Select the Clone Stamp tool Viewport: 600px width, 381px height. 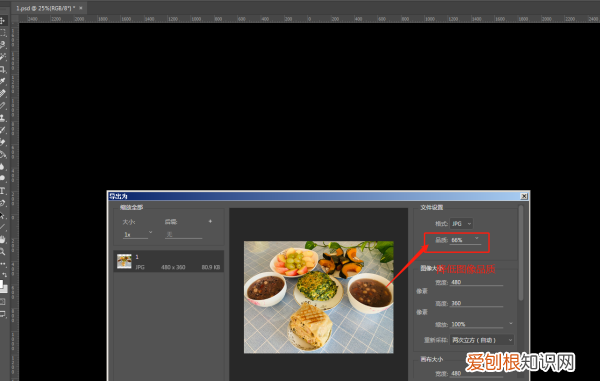point(3,117)
